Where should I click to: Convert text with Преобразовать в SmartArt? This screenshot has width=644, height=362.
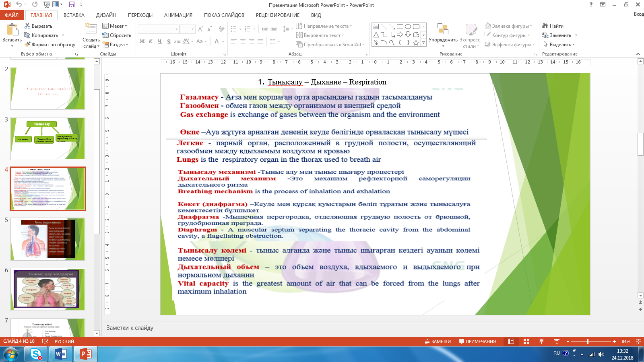pos(330,45)
